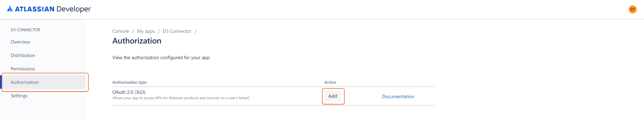Add OAuth 2.0 (3LO) authorization

[x=333, y=96]
